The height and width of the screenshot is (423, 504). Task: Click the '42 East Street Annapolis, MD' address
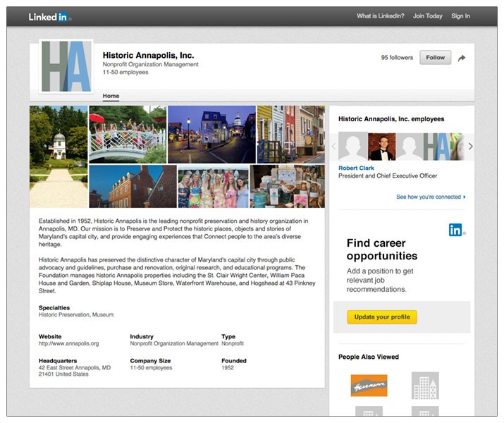(75, 367)
